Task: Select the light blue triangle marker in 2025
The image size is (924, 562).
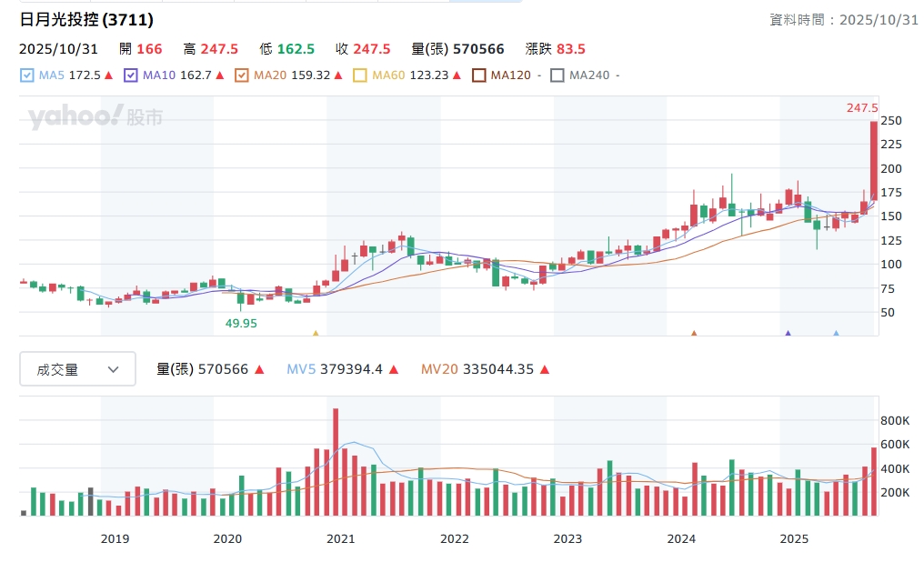Action: click(x=837, y=334)
